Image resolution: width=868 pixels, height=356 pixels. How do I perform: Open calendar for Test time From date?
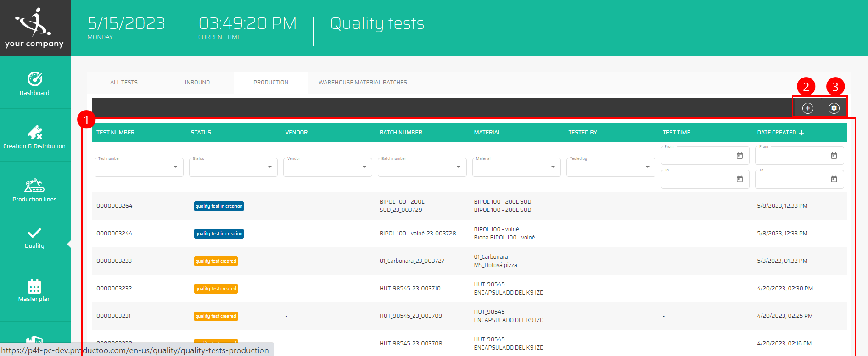click(739, 156)
